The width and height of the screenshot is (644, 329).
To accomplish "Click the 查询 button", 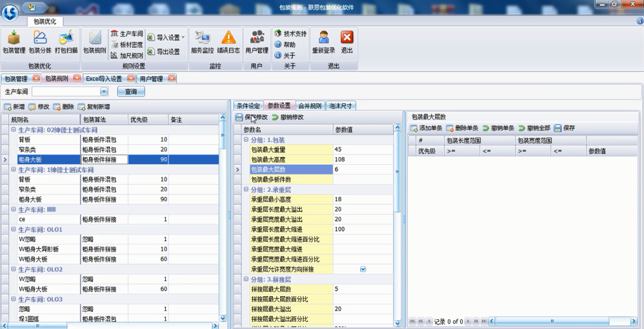I will tap(131, 92).
